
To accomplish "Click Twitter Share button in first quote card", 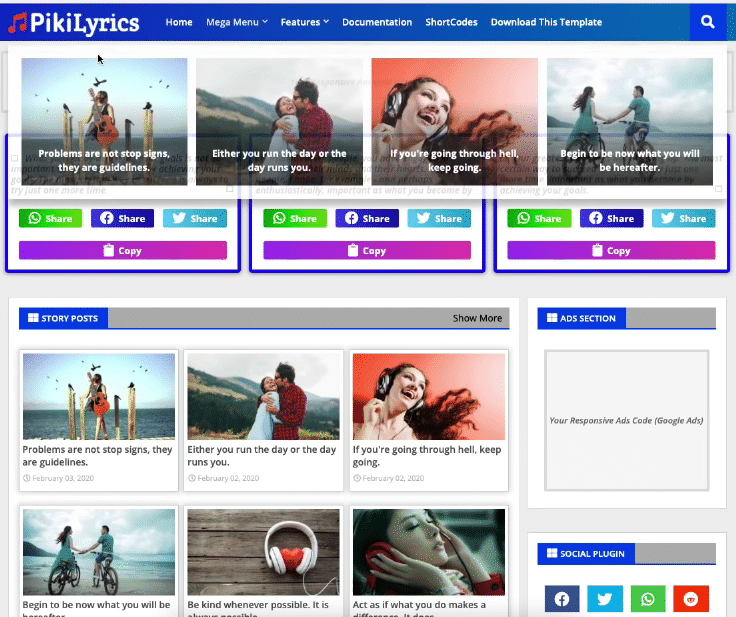I will (195, 218).
